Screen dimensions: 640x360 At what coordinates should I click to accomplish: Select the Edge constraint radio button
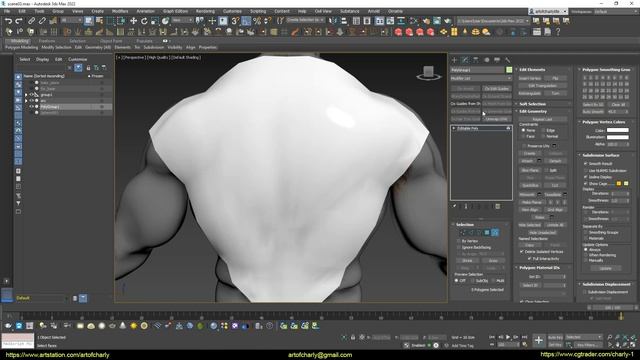[x=543, y=130]
